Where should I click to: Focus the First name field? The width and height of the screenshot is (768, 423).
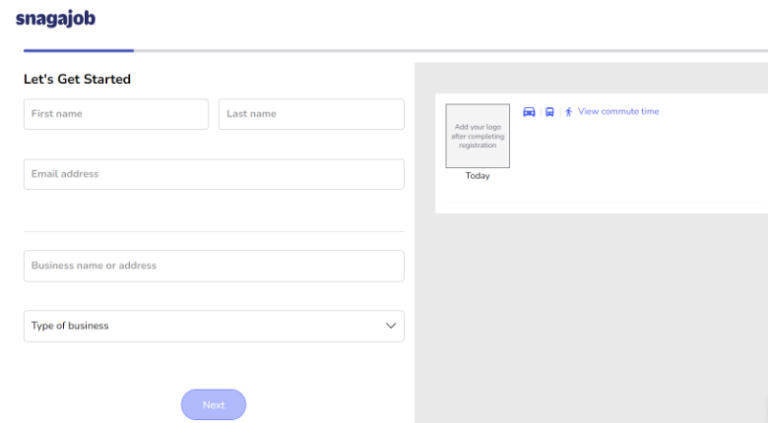pyautogui.click(x=116, y=114)
